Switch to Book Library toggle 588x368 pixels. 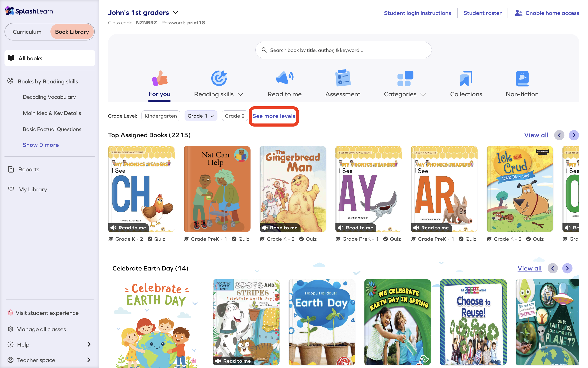click(x=72, y=32)
